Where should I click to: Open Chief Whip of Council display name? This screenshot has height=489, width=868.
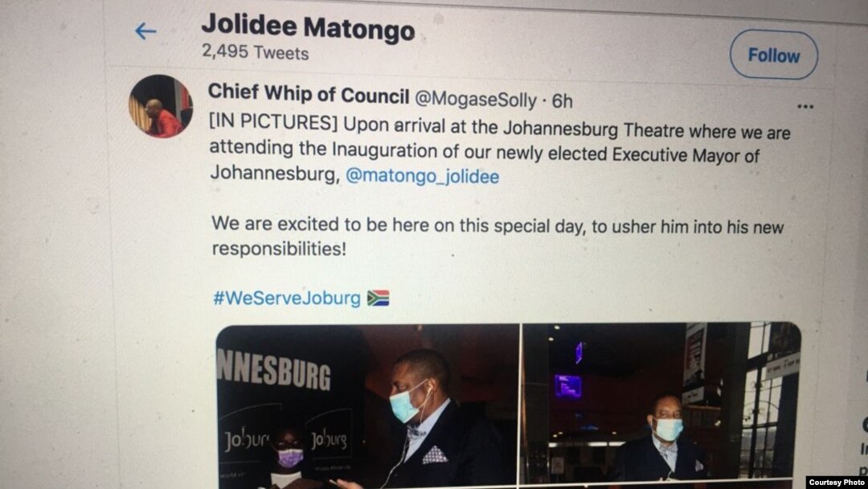pyautogui.click(x=309, y=94)
